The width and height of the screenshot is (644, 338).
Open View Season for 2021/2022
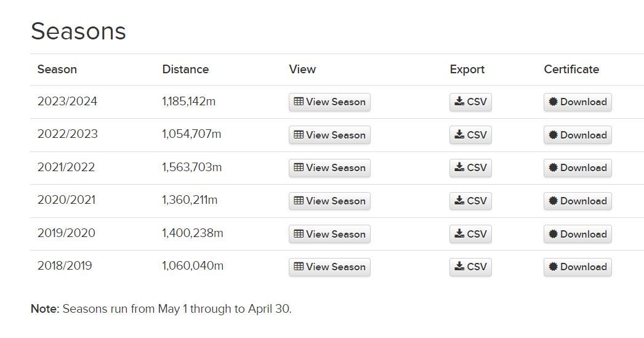(x=329, y=168)
